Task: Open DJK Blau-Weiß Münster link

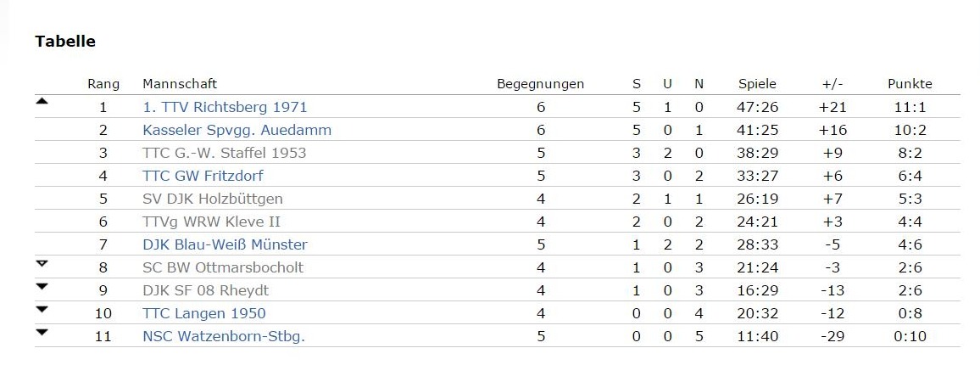Action: pyautogui.click(x=225, y=244)
